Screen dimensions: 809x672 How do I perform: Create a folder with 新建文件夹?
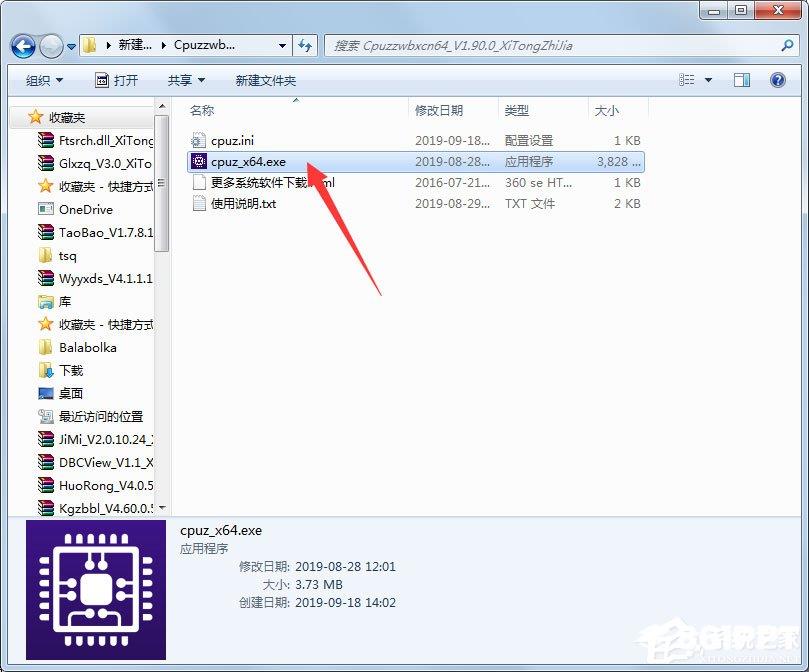[266, 81]
